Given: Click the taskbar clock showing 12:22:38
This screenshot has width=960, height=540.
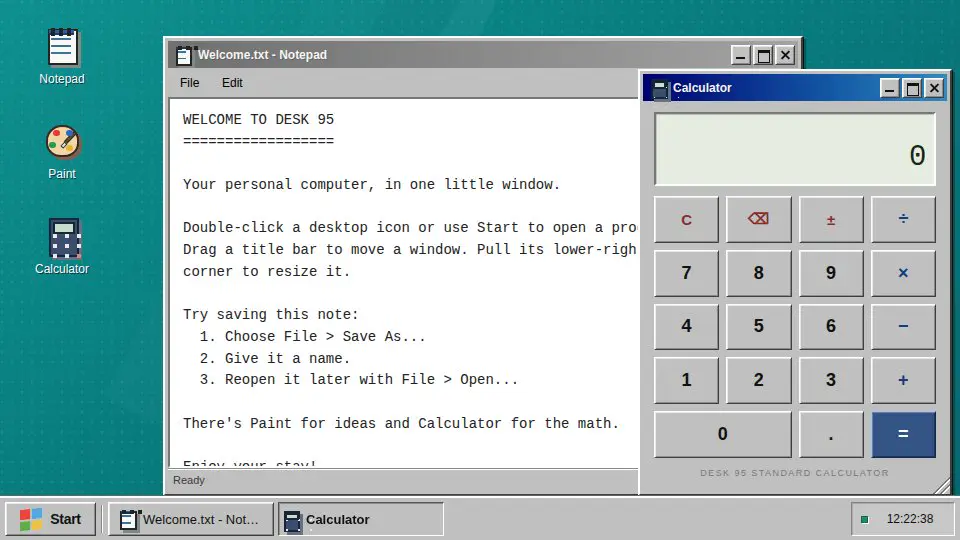Looking at the screenshot, I should (x=910, y=519).
